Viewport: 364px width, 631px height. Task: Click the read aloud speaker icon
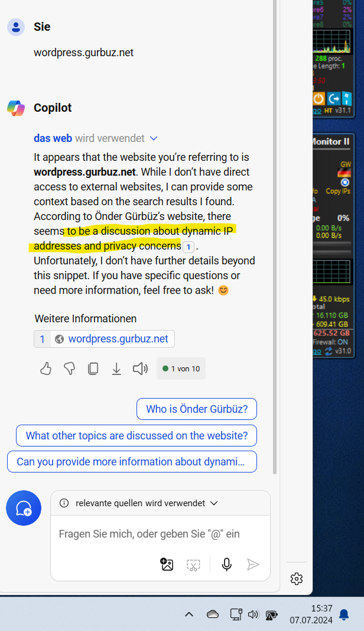point(141,368)
